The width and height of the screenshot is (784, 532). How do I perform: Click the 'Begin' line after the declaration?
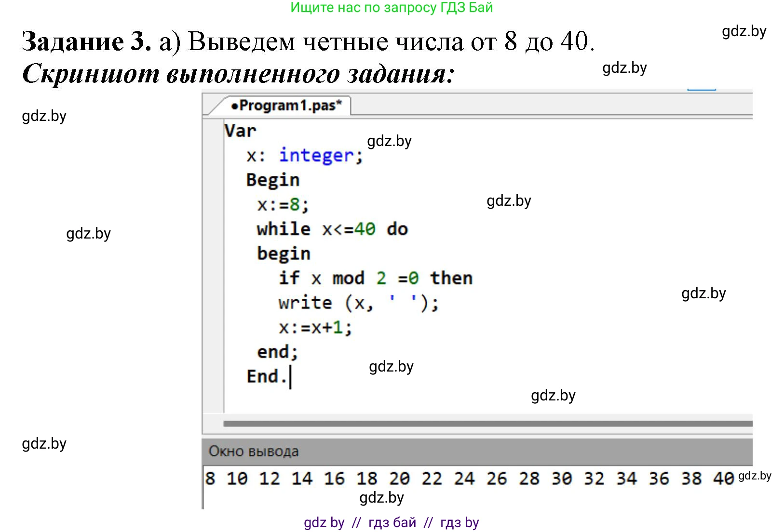(273, 180)
